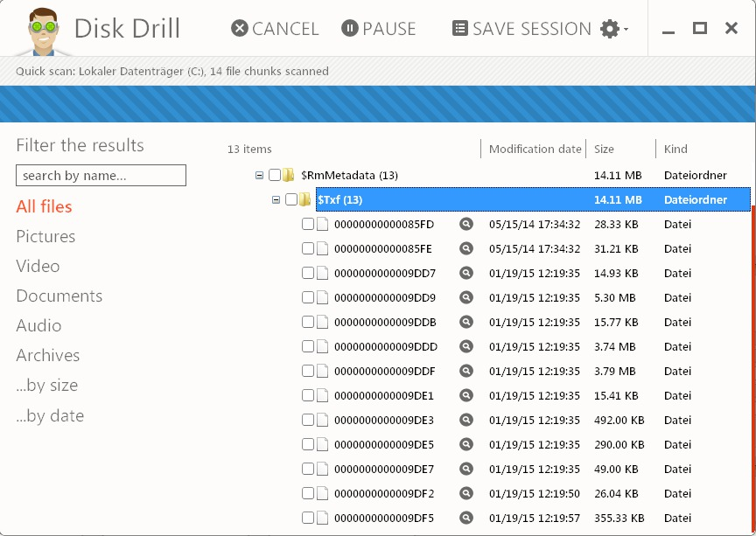Focus the search by name field
This screenshot has width=756, height=536.
[x=101, y=176]
